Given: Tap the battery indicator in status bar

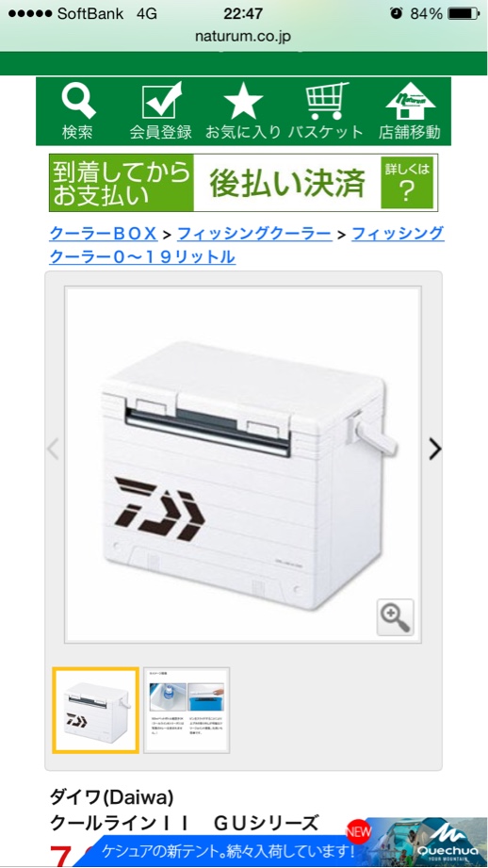Looking at the screenshot, I should tap(464, 14).
